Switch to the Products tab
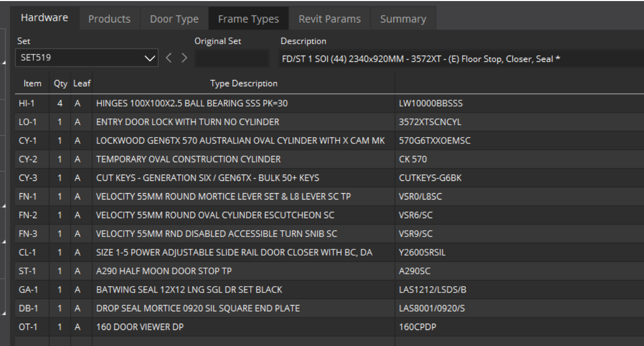Viewport: 644px width, 346px height. tap(109, 18)
